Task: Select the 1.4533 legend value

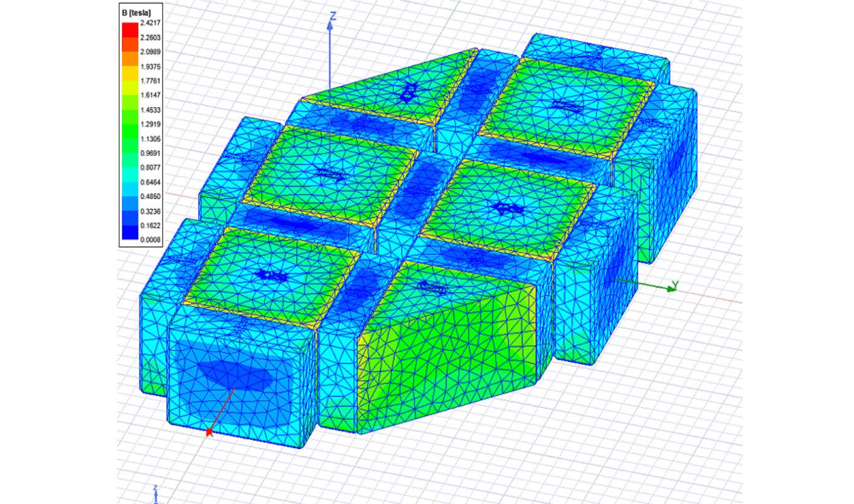Action: click(150, 110)
